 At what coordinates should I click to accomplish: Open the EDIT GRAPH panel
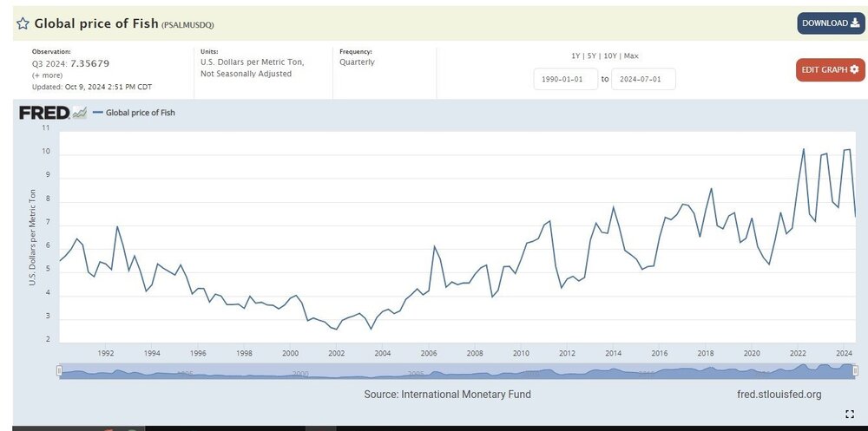[830, 69]
